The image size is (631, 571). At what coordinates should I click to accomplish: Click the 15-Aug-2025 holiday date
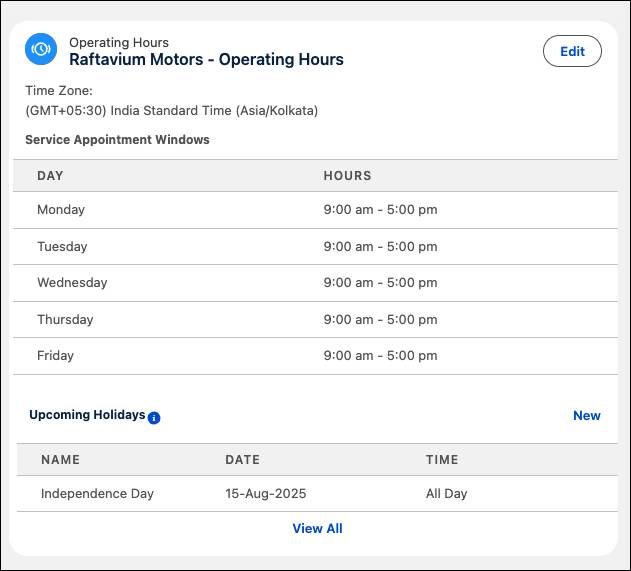266,494
